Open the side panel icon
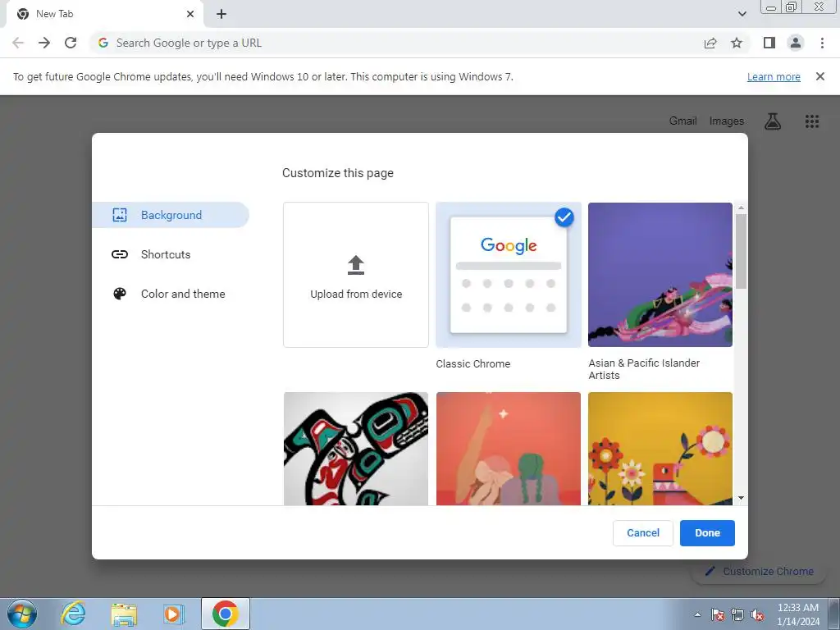 [769, 43]
